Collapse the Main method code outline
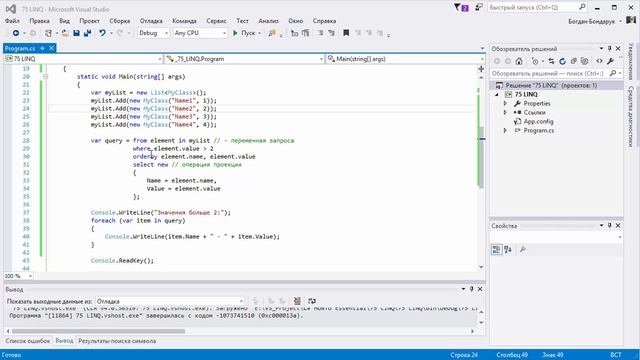This screenshot has height=360, width=640. [45, 76]
